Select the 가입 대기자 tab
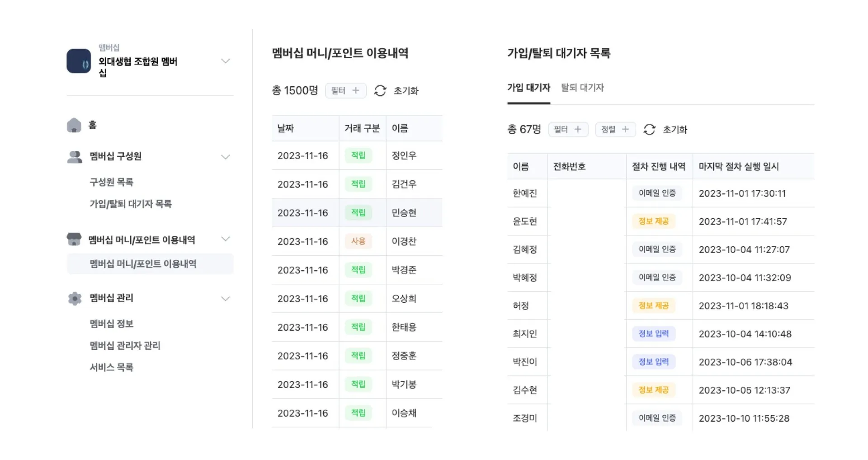The image size is (868, 460). pos(528,88)
